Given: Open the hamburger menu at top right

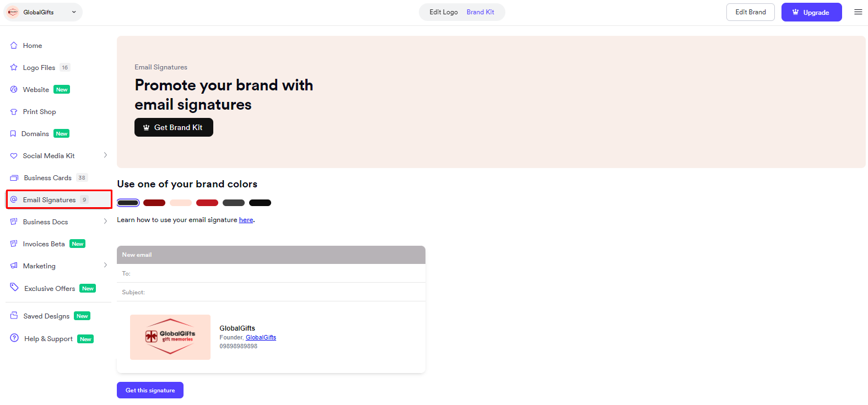Looking at the screenshot, I should 858,12.
